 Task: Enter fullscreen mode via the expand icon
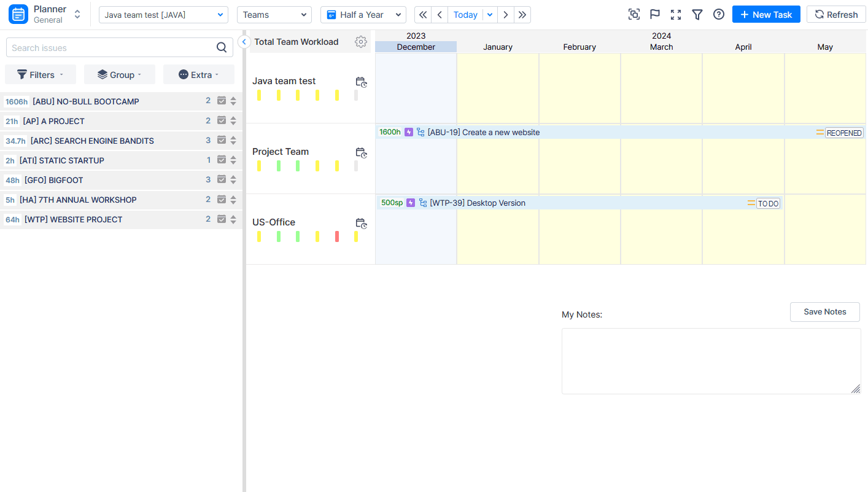(x=676, y=14)
